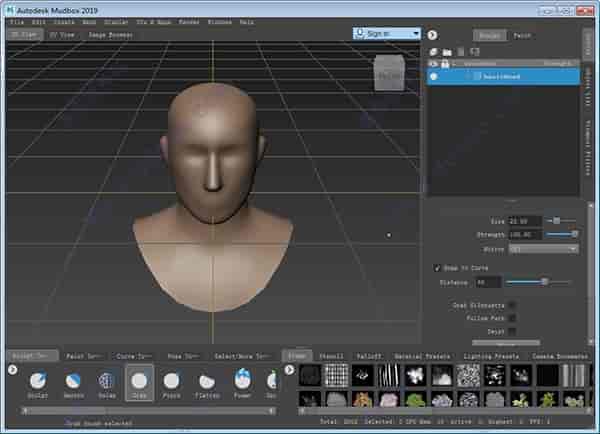
Task: Pick the Grab sculpt tool
Action: [139, 382]
